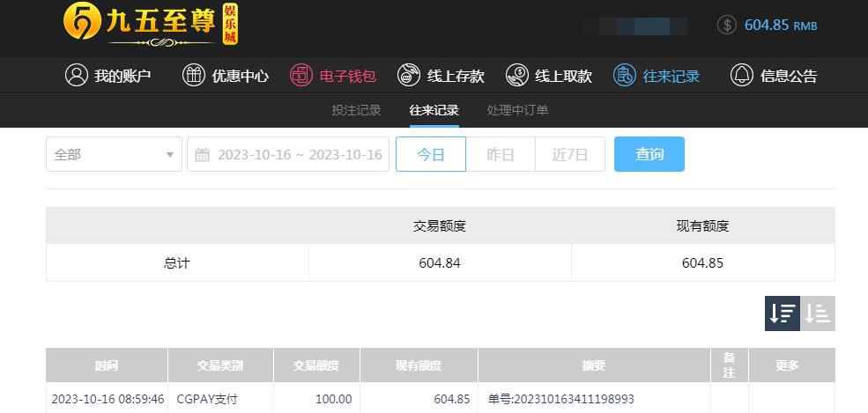Click the 九五至尊 logo icon
The height and width of the screenshot is (413, 868).
coord(82,22)
